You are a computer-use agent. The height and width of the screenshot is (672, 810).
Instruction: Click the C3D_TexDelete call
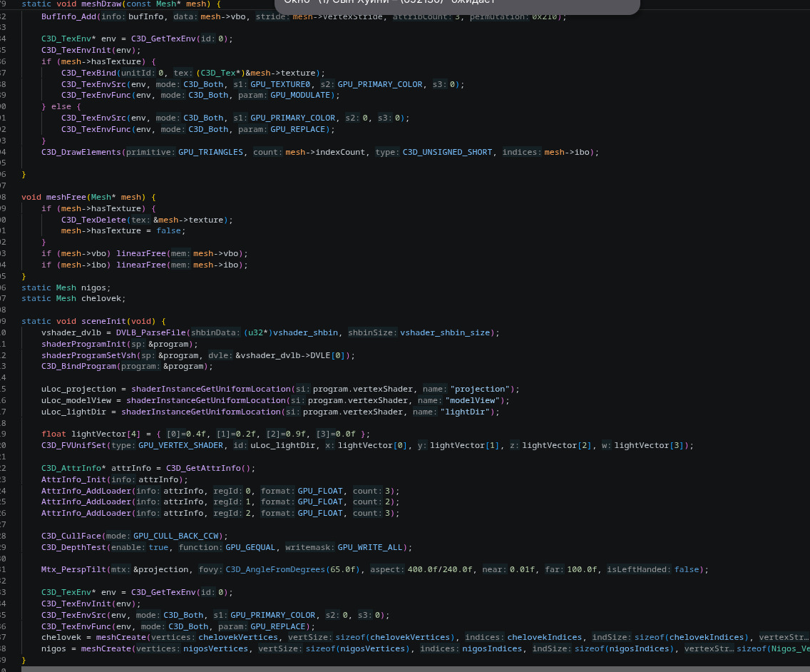tap(93, 220)
